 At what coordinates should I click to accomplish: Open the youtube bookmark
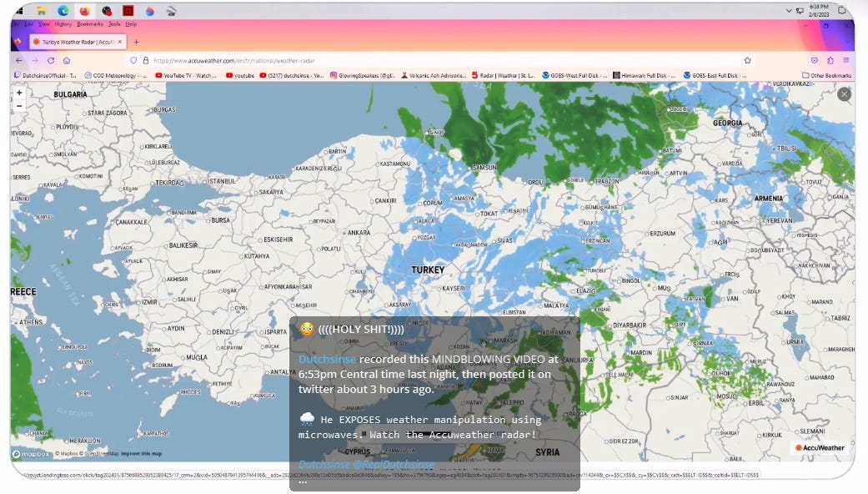pos(239,75)
